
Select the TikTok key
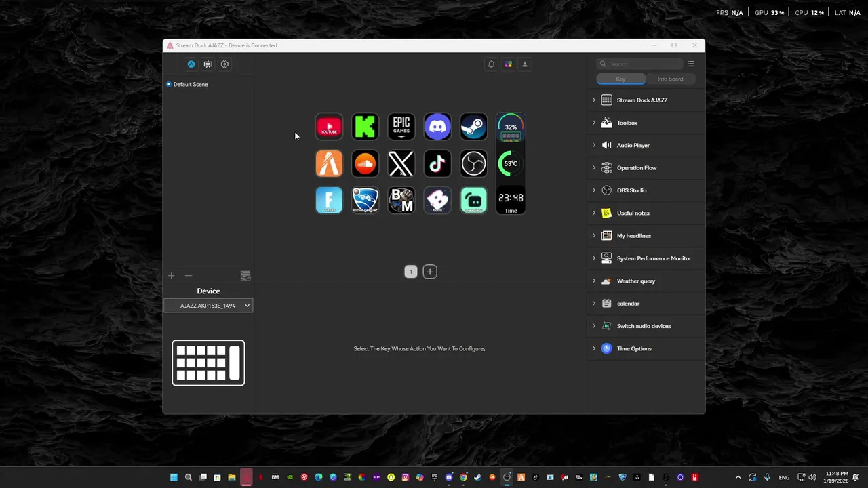[437, 163]
